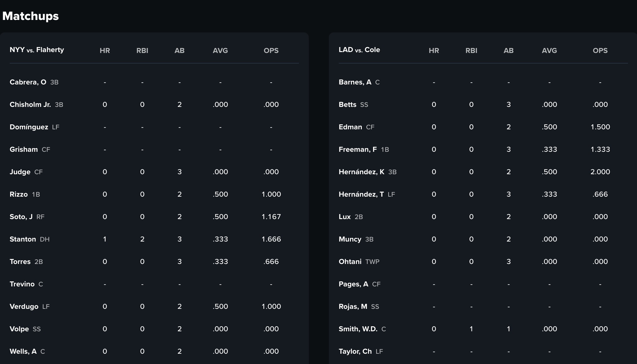Screen dimensions: 637x364
Task: Select the Domínguez player name
Action: pyautogui.click(x=29, y=127)
